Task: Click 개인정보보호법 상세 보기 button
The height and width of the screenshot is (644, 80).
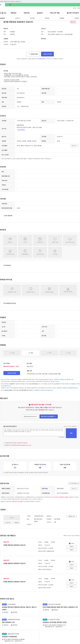Action: (x=30, y=416)
